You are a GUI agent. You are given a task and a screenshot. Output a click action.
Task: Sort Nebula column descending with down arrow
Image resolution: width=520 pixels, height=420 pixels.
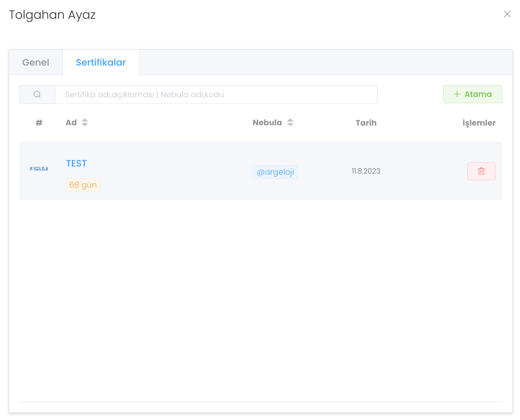(290, 125)
